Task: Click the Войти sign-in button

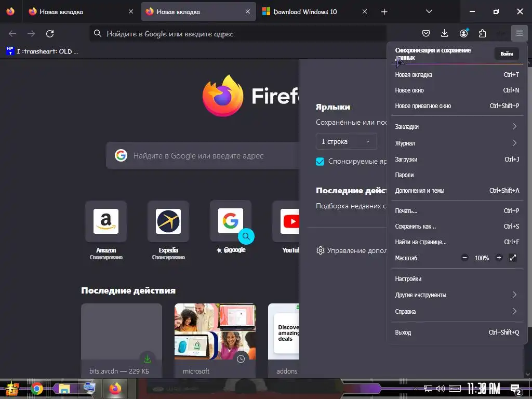Action: [506, 54]
